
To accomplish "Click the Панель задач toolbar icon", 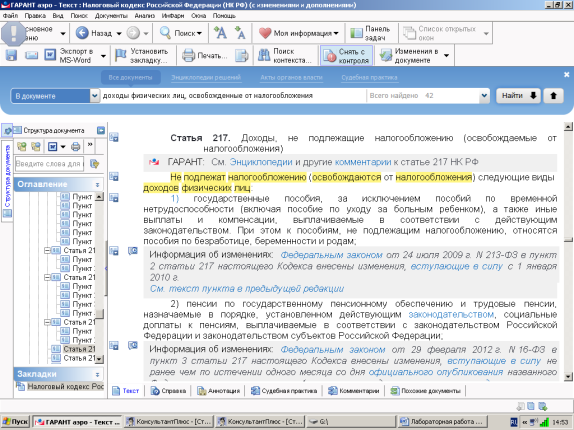I will point(356,33).
